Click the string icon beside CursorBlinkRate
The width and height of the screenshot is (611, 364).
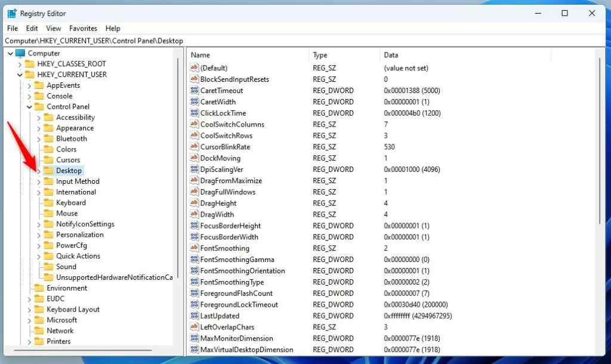(x=194, y=147)
